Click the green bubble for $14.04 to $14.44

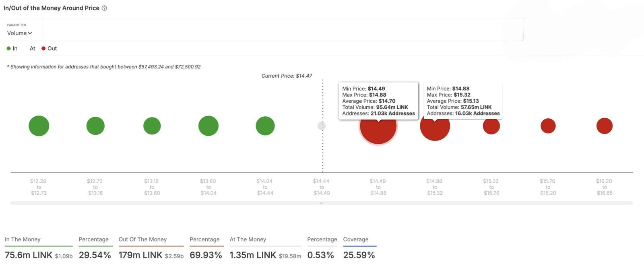pos(265,126)
